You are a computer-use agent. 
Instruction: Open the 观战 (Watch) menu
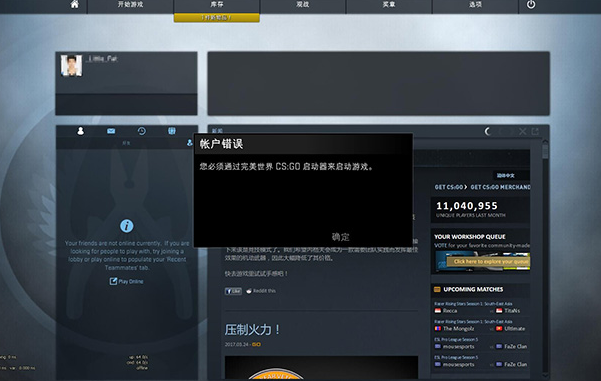(303, 5)
